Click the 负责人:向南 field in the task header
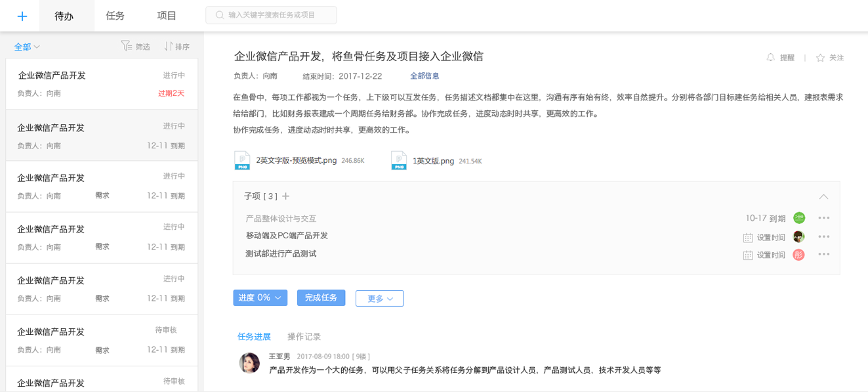This screenshot has width=868, height=392. point(255,76)
